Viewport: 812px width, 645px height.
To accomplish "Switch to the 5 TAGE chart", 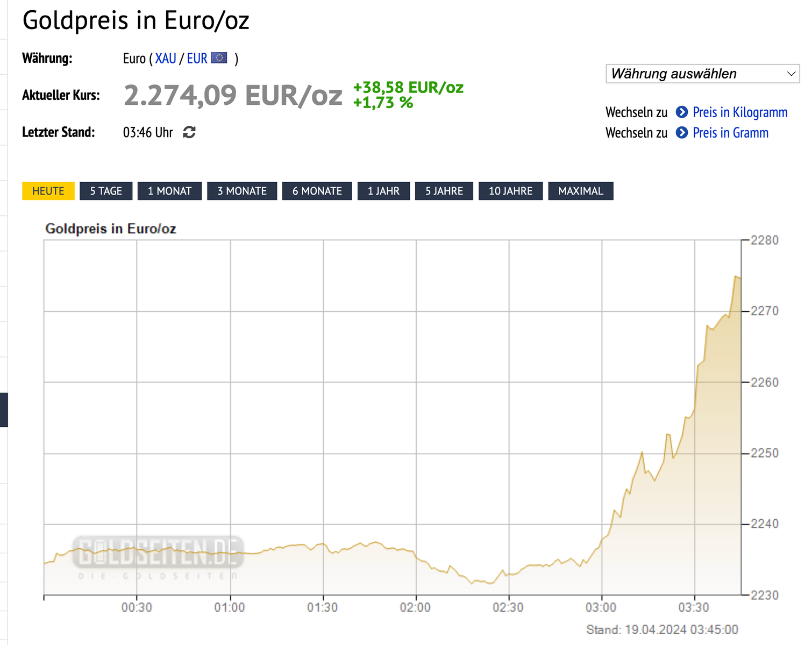I will (x=106, y=191).
